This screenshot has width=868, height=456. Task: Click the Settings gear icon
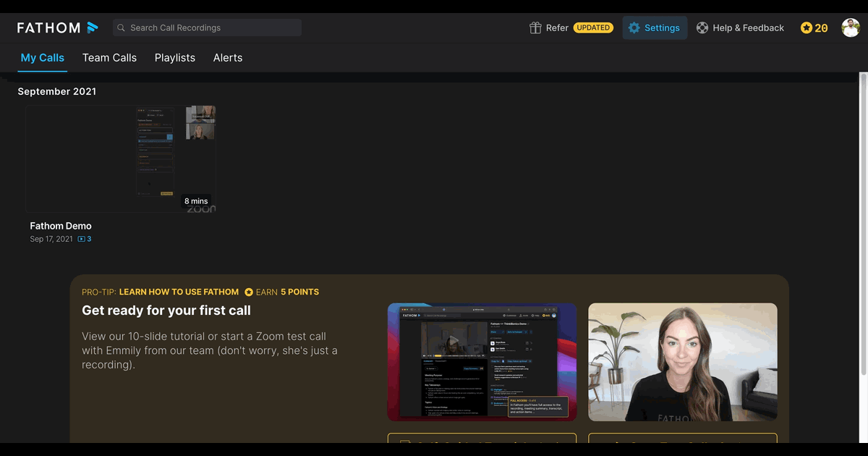tap(634, 28)
